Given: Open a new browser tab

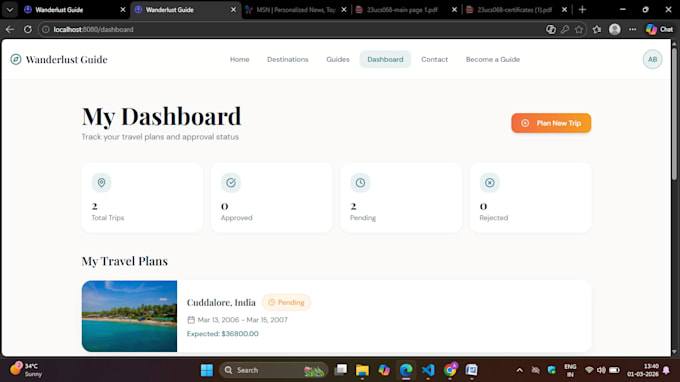Looking at the screenshot, I should click(x=582, y=10).
